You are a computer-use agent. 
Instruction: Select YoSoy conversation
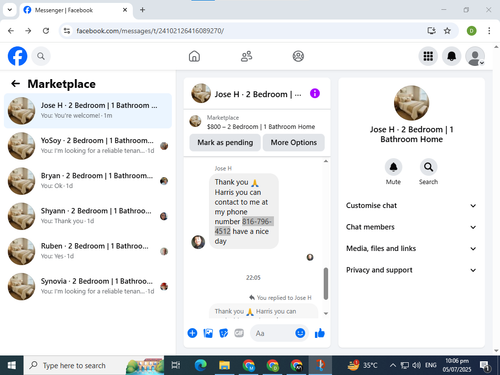tap(88, 146)
